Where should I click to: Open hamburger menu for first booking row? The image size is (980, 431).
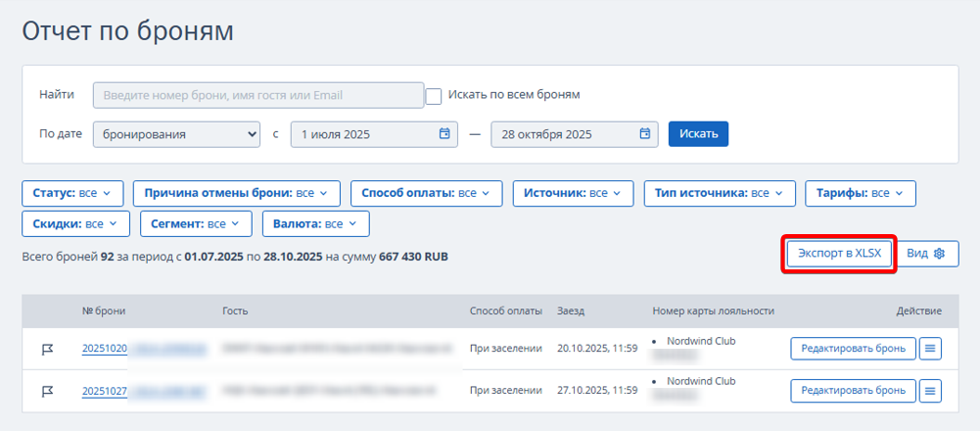click(x=929, y=349)
